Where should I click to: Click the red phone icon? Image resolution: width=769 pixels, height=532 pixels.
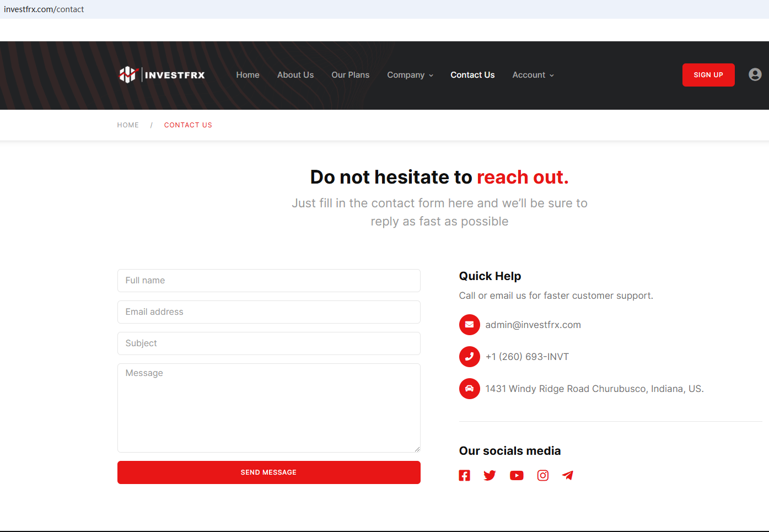click(x=470, y=357)
